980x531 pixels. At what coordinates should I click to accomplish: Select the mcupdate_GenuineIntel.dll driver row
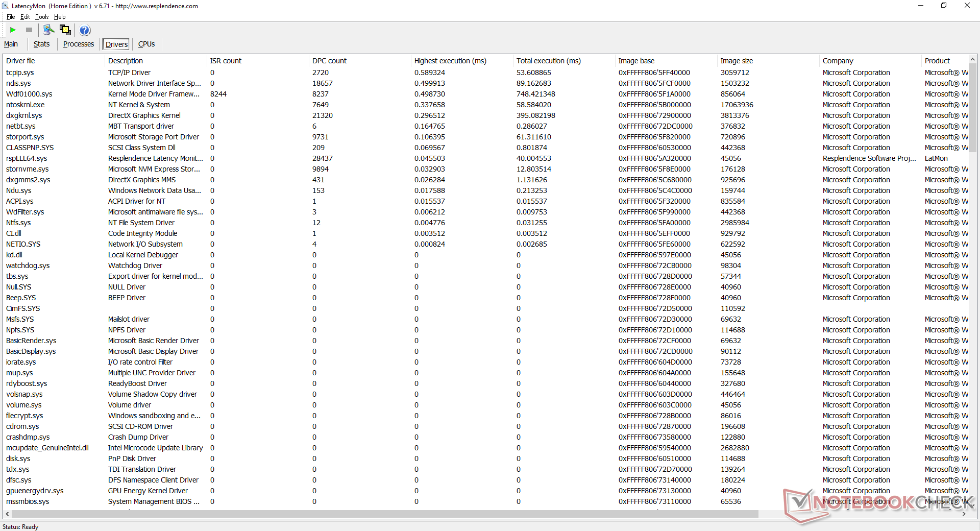tap(485, 448)
